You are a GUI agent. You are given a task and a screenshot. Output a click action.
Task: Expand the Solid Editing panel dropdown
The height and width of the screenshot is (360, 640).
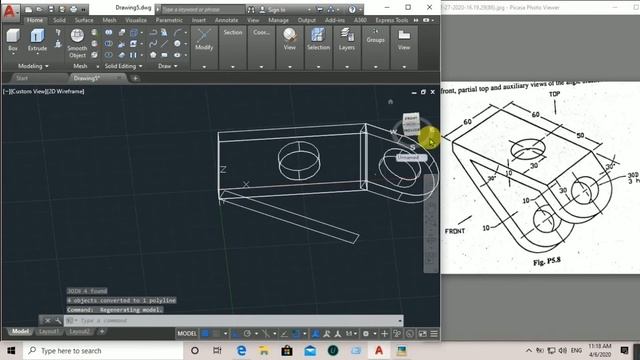(x=123, y=66)
